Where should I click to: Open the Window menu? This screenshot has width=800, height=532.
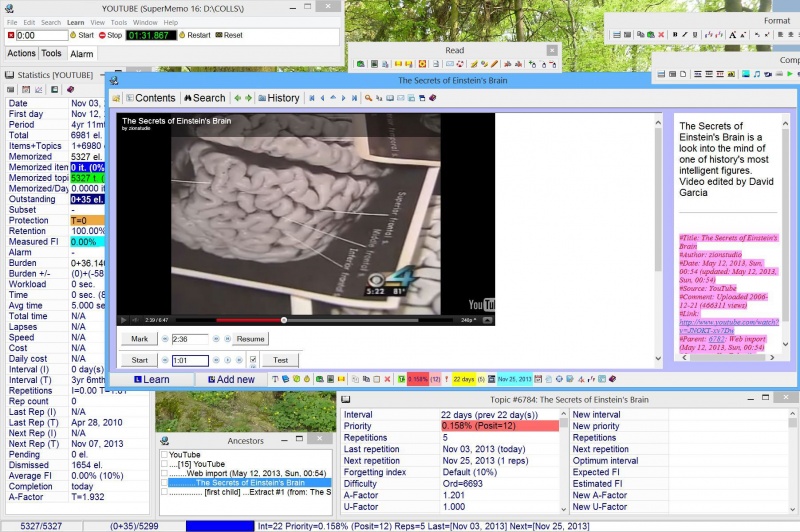coord(145,22)
